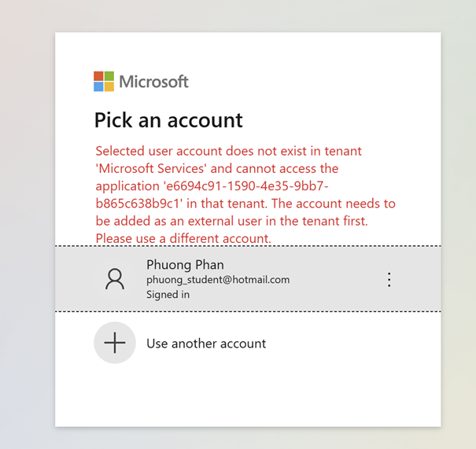Click the phuong_student@hotmail.com email address
This screenshot has height=449, width=476.
(x=218, y=279)
